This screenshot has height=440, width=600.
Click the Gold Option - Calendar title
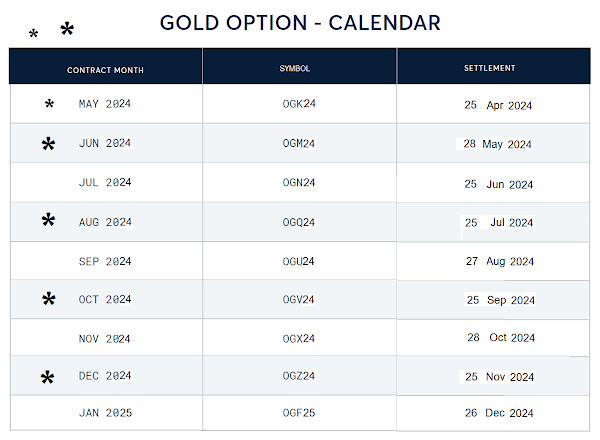click(300, 23)
